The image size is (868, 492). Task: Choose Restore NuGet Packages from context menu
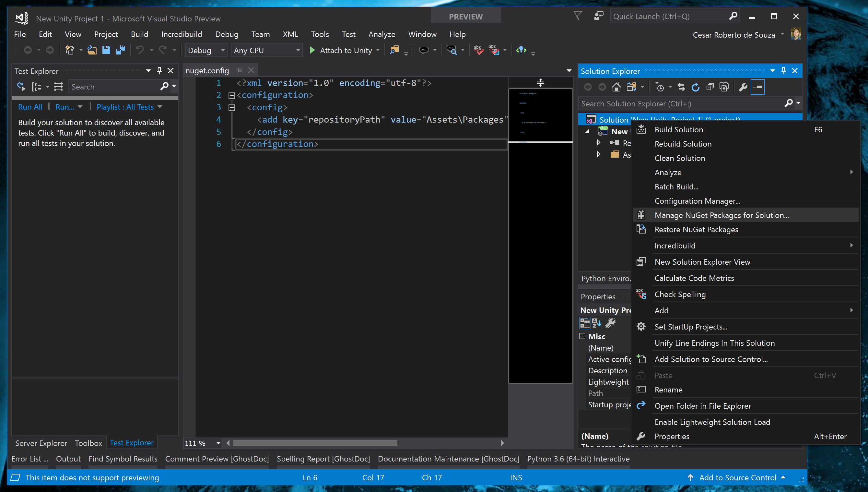tap(745, 229)
